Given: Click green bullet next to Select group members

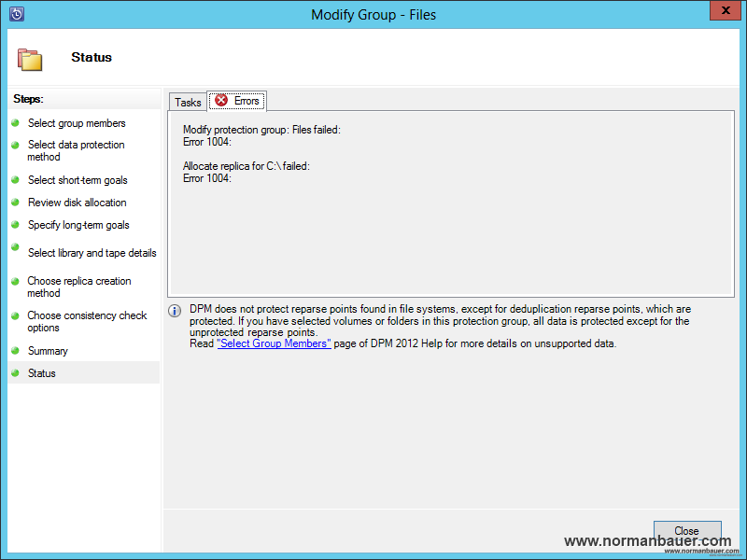Looking at the screenshot, I should click(15, 123).
